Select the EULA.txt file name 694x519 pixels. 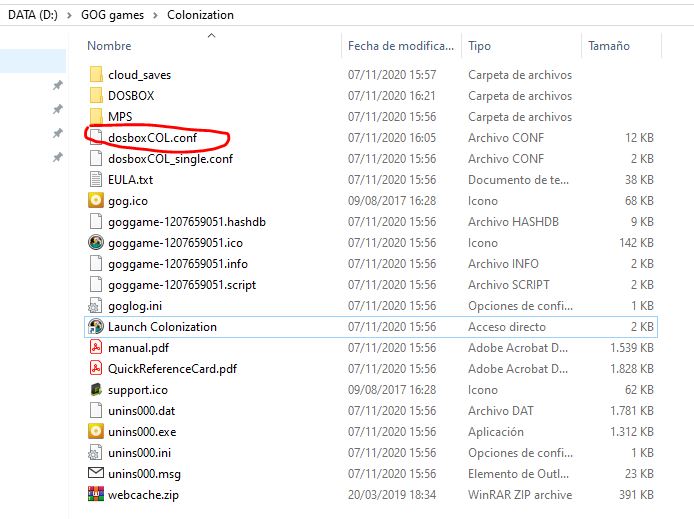coord(131,180)
